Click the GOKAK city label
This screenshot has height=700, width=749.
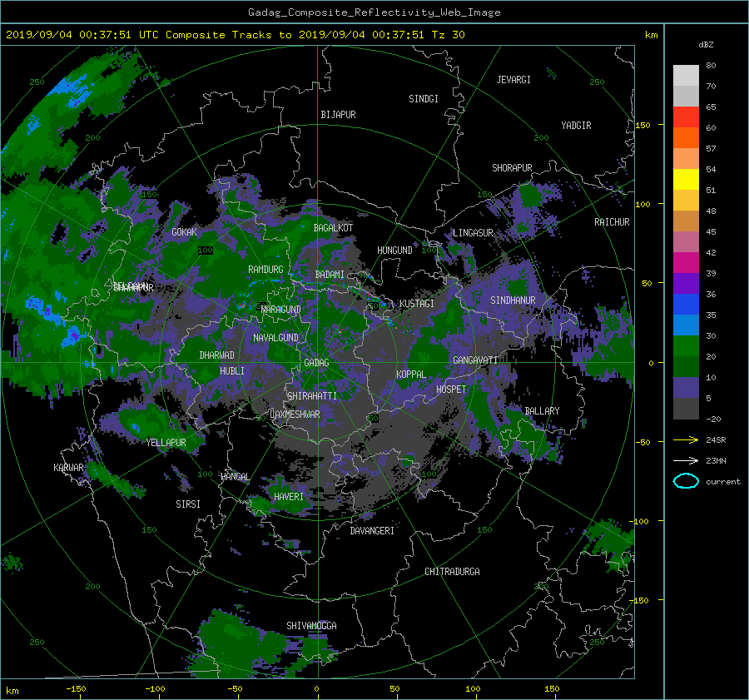pyautogui.click(x=184, y=232)
